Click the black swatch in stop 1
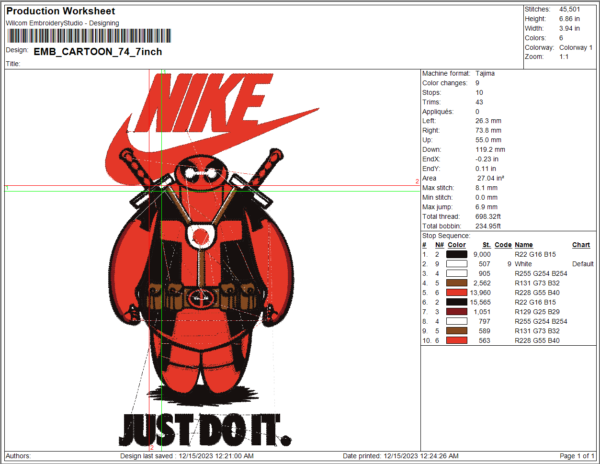600x464 pixels. coord(457,254)
